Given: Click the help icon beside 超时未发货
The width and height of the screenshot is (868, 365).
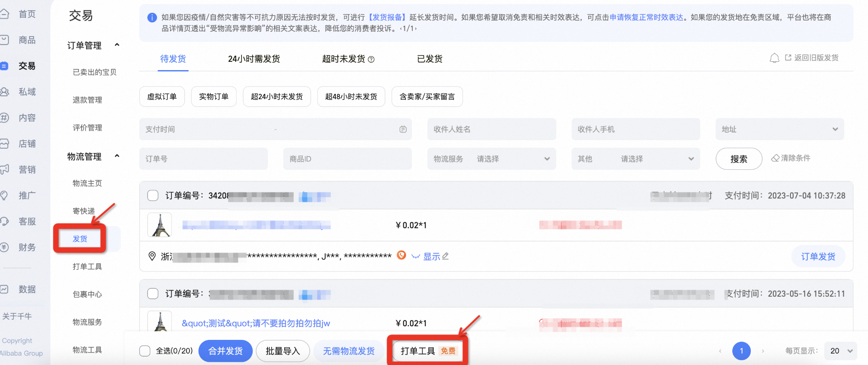Looking at the screenshot, I should coord(371,60).
